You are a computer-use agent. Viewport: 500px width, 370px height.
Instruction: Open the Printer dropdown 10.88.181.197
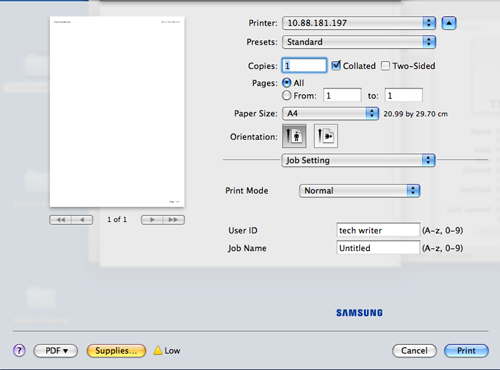click(359, 23)
